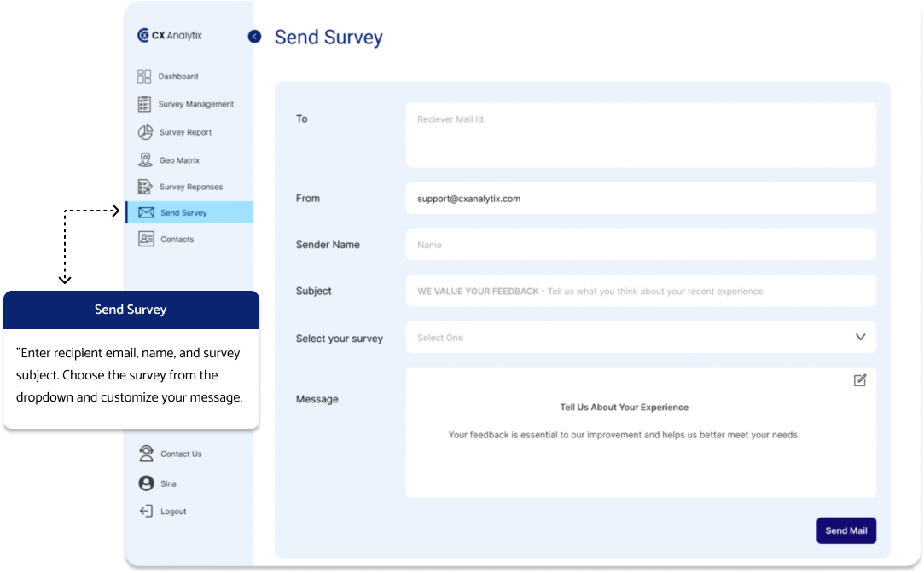Click the "Message" field label

pos(317,399)
